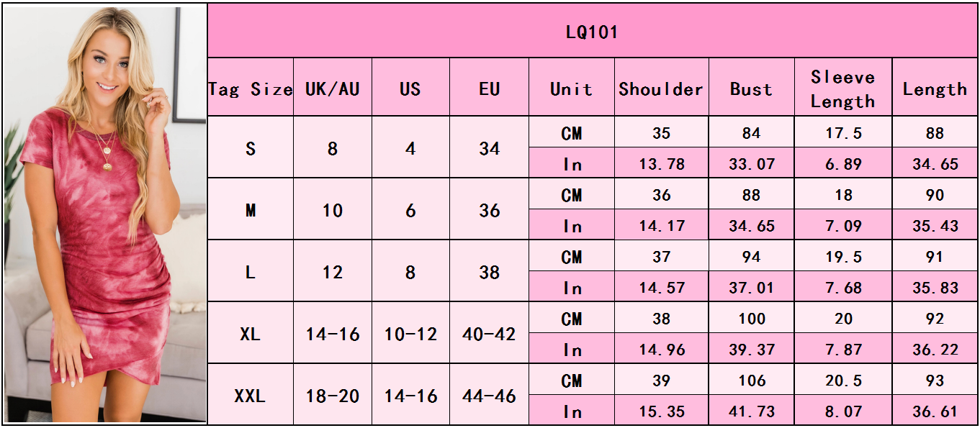Image resolution: width=980 pixels, height=428 pixels.
Task: Select the Shoulder column header
Action: pyautogui.click(x=661, y=89)
